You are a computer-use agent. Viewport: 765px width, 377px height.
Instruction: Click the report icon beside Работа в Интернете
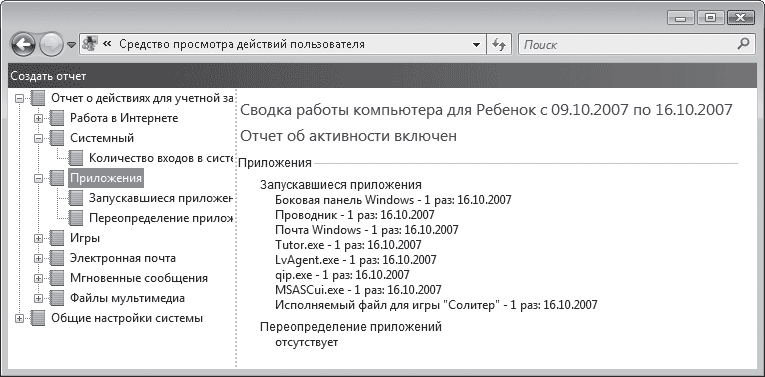click(57, 118)
